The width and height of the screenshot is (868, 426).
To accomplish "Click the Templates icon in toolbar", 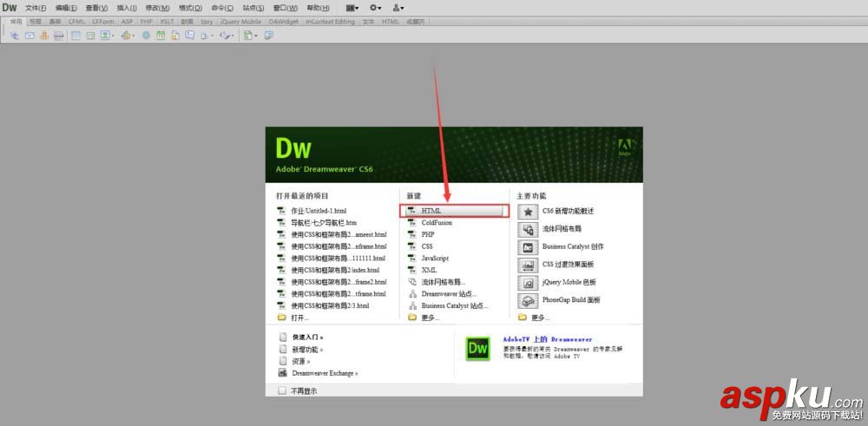I will pyautogui.click(x=248, y=36).
